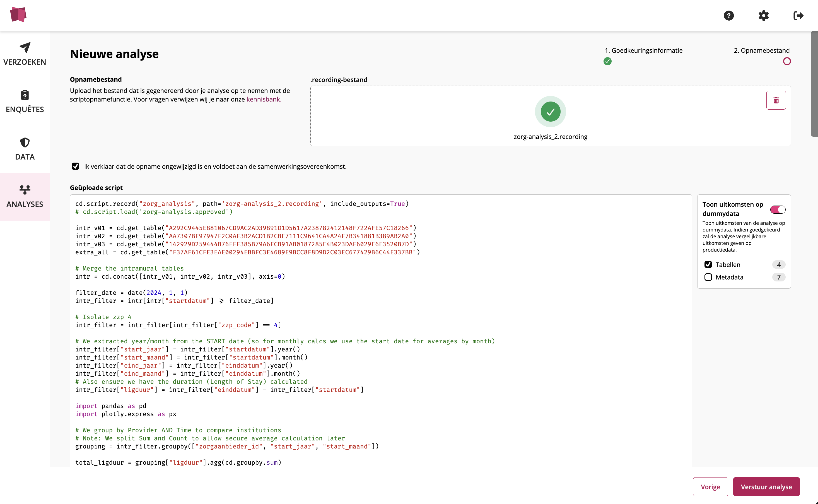
Task: Open the help question mark icon
Action: 729,16
